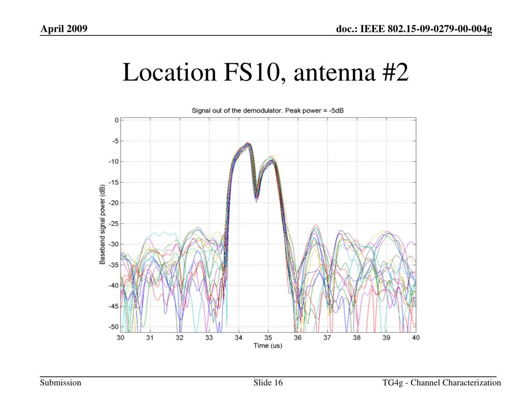This screenshot has height=399, width=532.
Task: Click the x-axis tick label 33
Action: coord(209,338)
